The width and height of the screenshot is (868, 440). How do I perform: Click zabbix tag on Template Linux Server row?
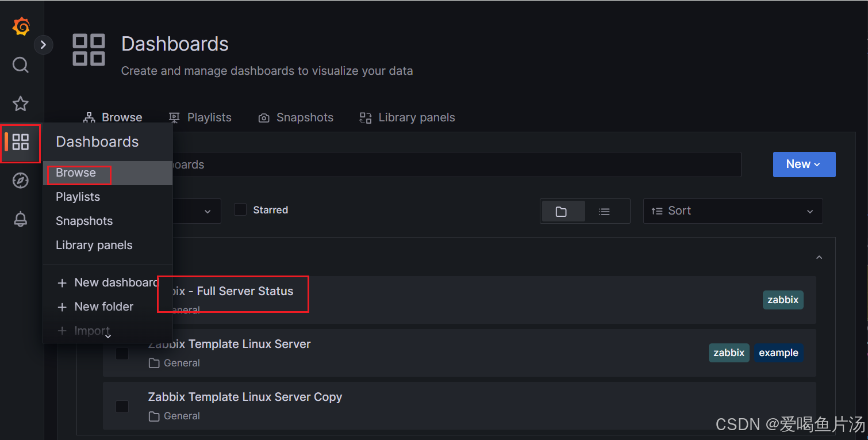point(729,353)
